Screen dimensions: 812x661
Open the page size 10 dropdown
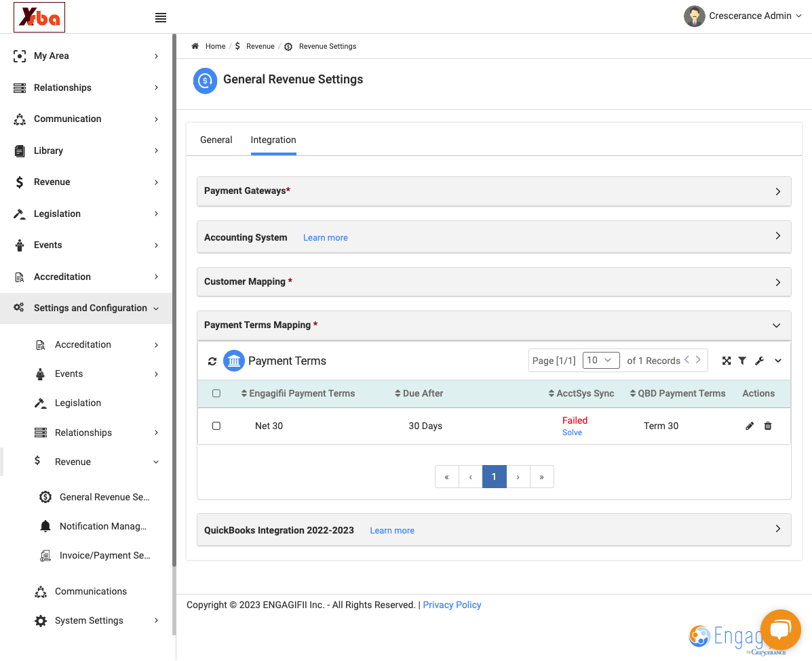(601, 360)
